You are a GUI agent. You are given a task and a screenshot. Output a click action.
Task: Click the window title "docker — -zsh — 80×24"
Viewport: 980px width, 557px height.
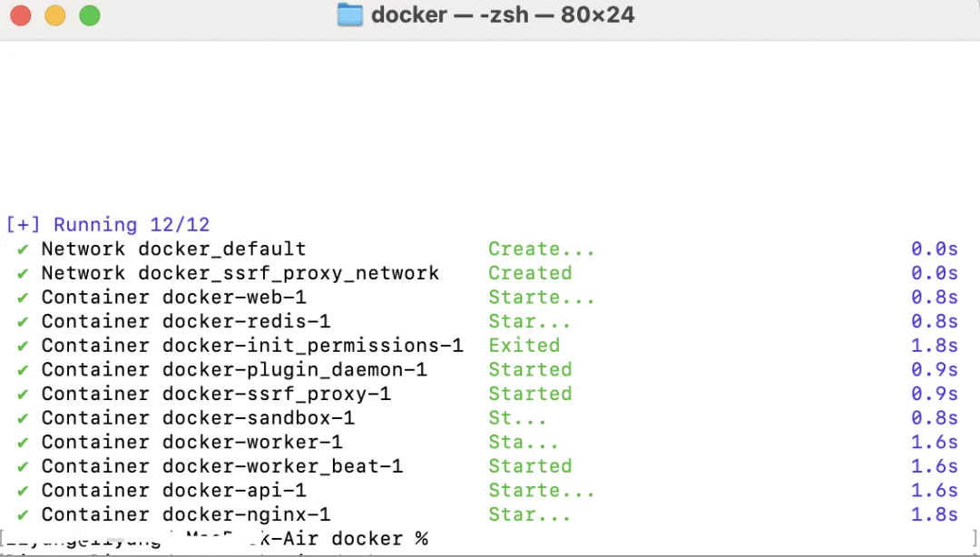pos(503,15)
